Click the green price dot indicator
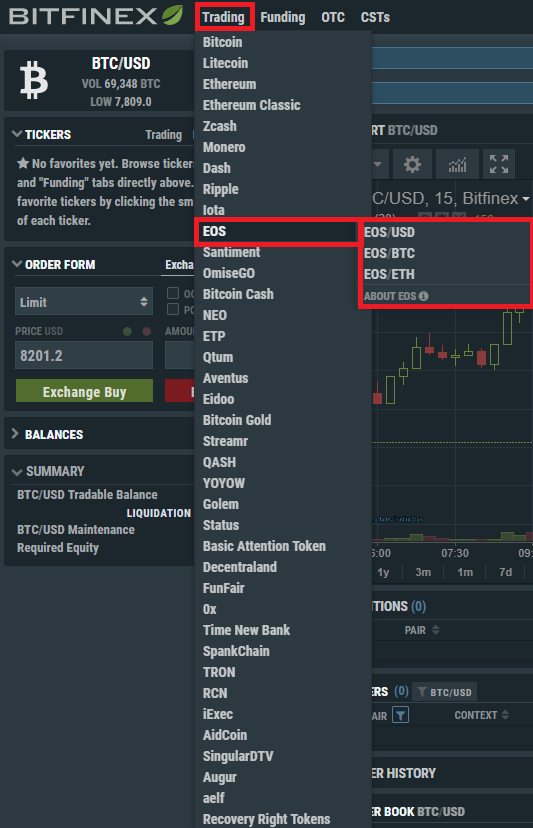533x828 pixels. tap(127, 332)
